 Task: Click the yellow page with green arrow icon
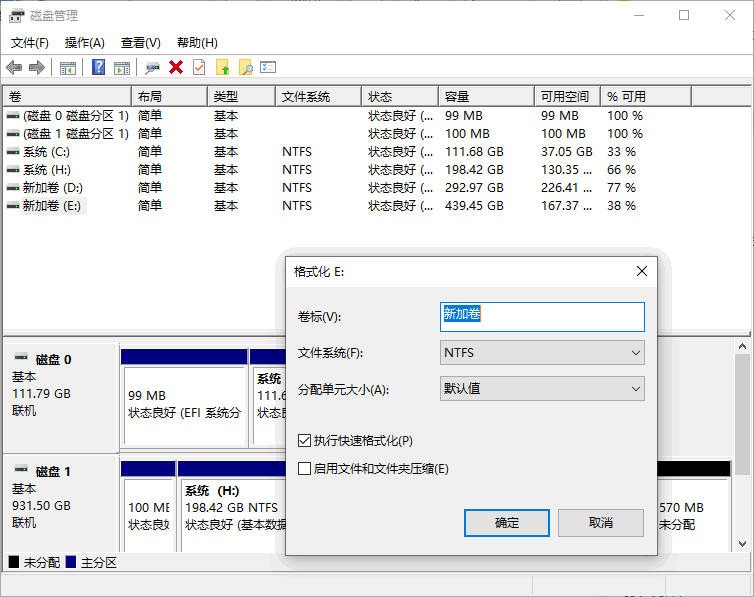(x=222, y=67)
